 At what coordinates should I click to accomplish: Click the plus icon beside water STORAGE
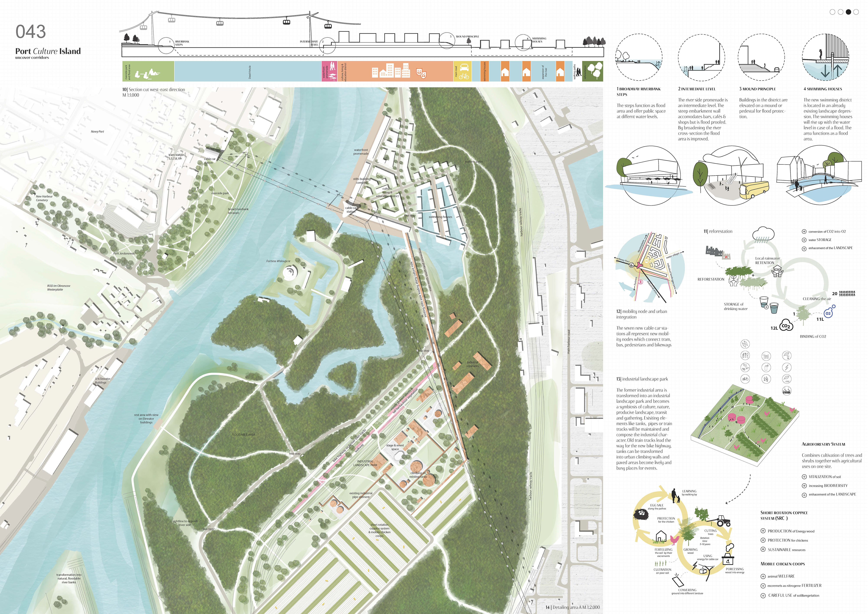click(804, 240)
